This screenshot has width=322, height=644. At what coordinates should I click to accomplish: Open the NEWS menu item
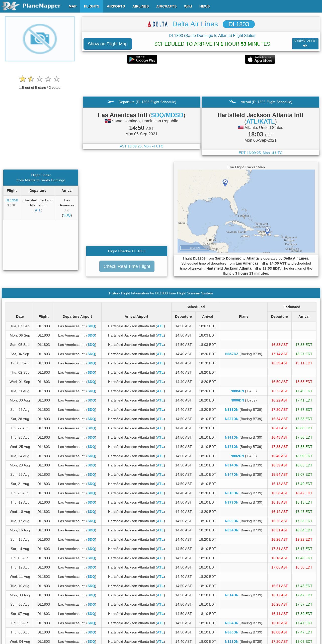pos(204,6)
